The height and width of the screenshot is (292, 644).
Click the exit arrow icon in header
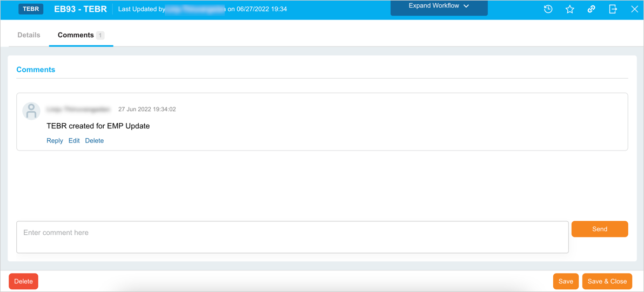click(x=613, y=9)
